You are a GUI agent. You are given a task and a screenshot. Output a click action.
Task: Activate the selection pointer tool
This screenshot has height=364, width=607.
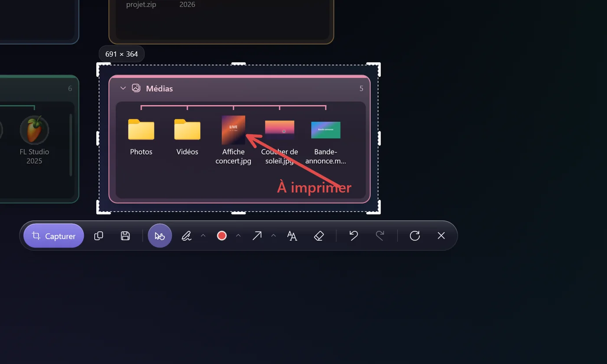160,236
